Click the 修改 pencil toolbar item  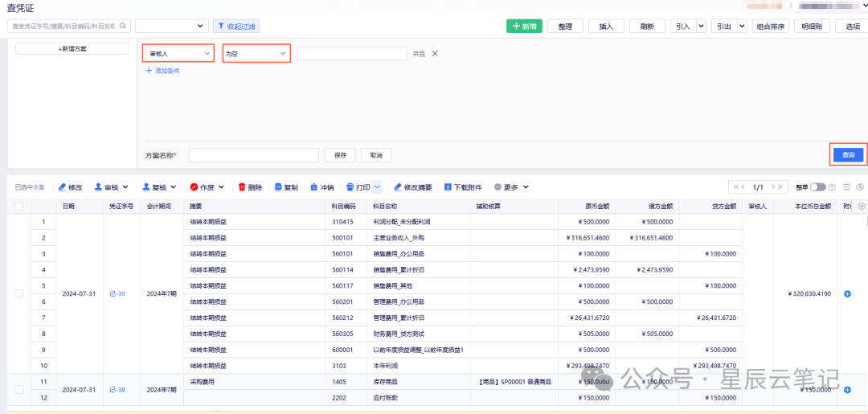[x=70, y=187]
